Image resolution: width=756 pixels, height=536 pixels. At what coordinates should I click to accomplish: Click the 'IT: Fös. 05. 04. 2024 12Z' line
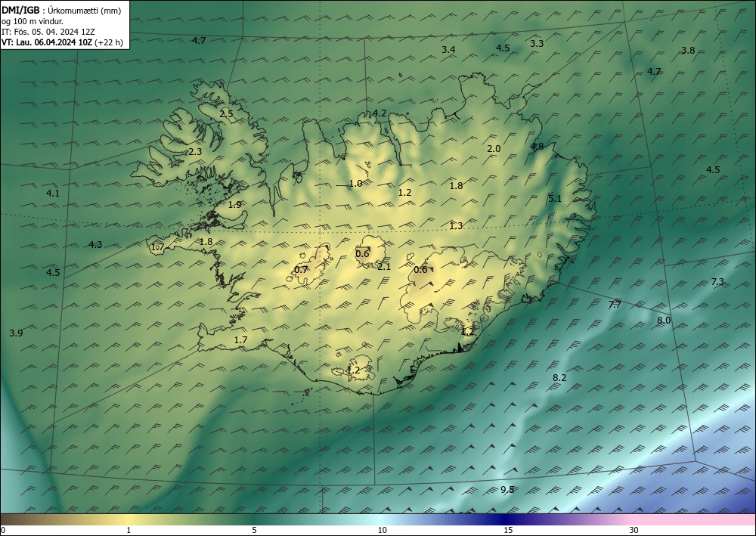coord(48,32)
